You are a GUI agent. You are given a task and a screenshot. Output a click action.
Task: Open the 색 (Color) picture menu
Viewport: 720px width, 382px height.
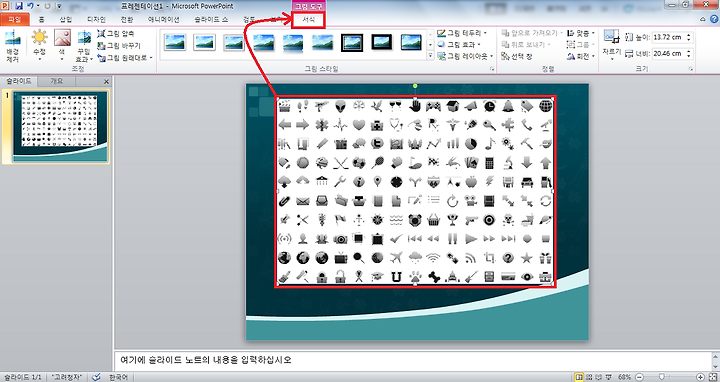tap(62, 45)
